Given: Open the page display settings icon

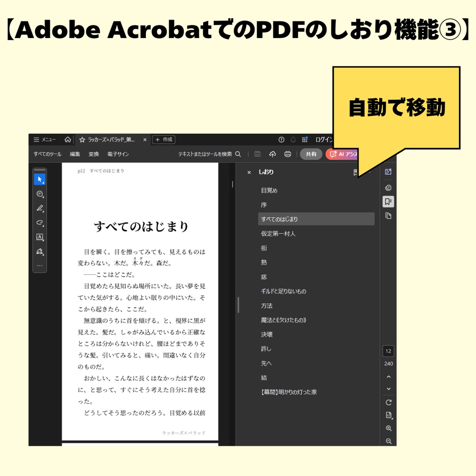Looking at the screenshot, I should (x=389, y=415).
